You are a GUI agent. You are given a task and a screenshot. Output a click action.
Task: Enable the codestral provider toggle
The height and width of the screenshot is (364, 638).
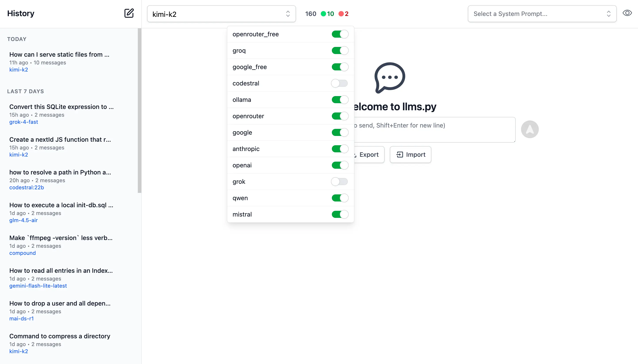339,83
